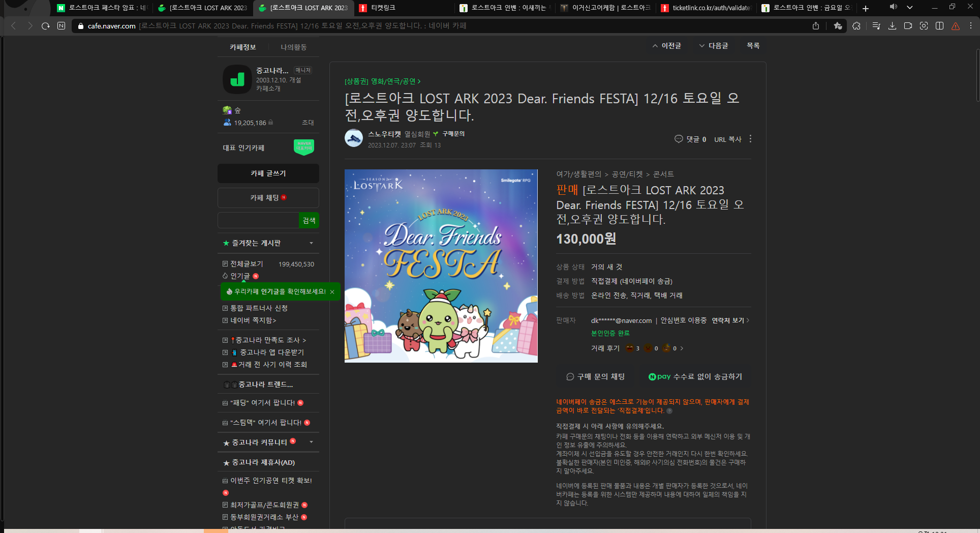
Task: Open the browser extensions puzzle icon
Action: click(x=856, y=26)
